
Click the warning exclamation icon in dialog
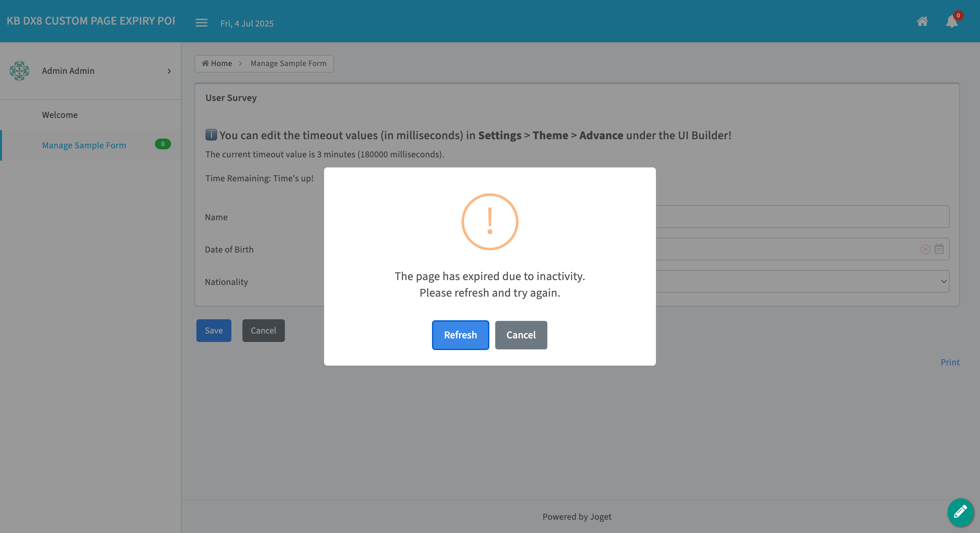point(490,221)
